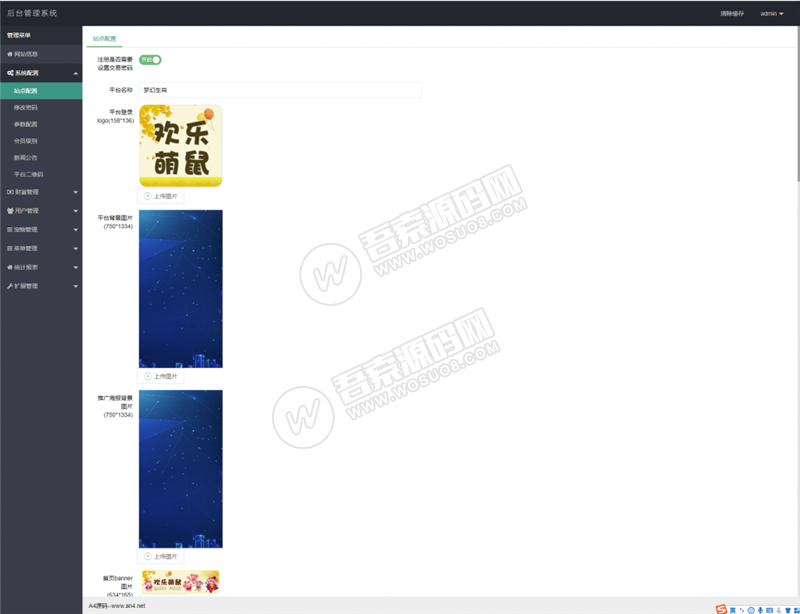Click 上传图片 under the platform background image
Image resolution: width=800 pixels, height=614 pixels.
coord(161,377)
